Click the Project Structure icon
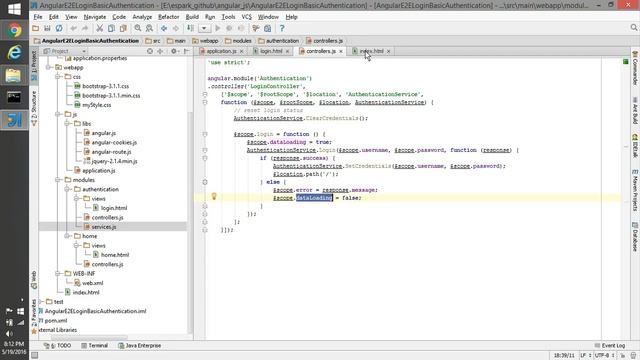The image size is (640, 360). pos(268,29)
